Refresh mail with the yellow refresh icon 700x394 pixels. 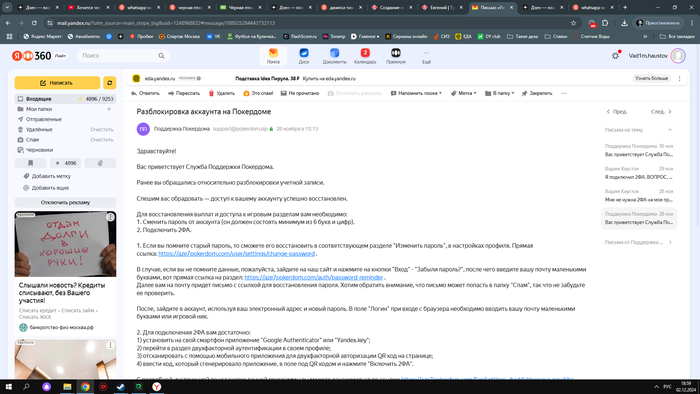pos(109,83)
